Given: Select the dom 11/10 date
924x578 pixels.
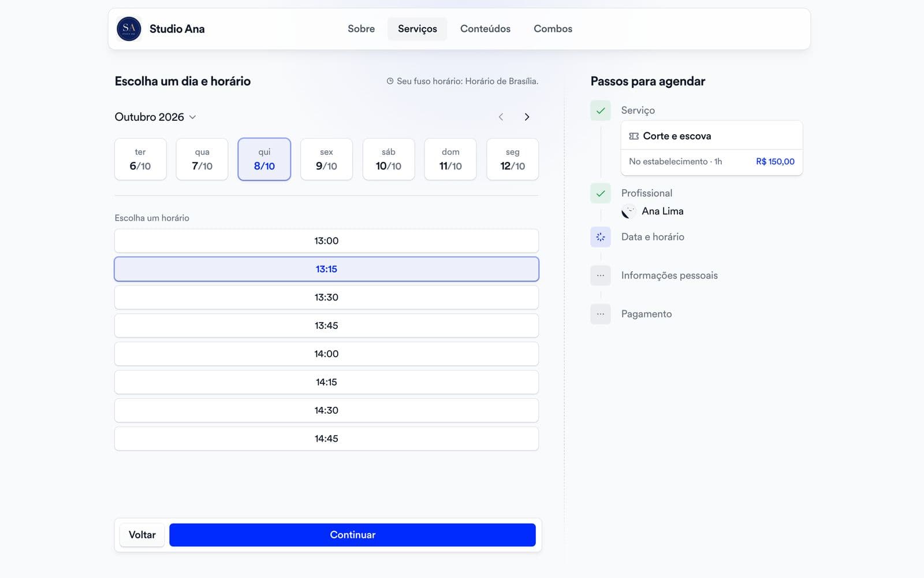Looking at the screenshot, I should 450,159.
